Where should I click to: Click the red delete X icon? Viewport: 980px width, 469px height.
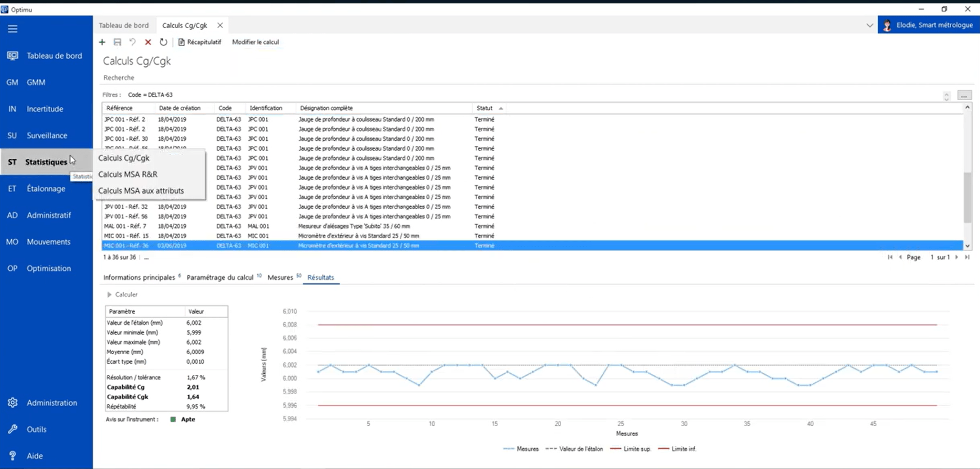[x=148, y=42]
